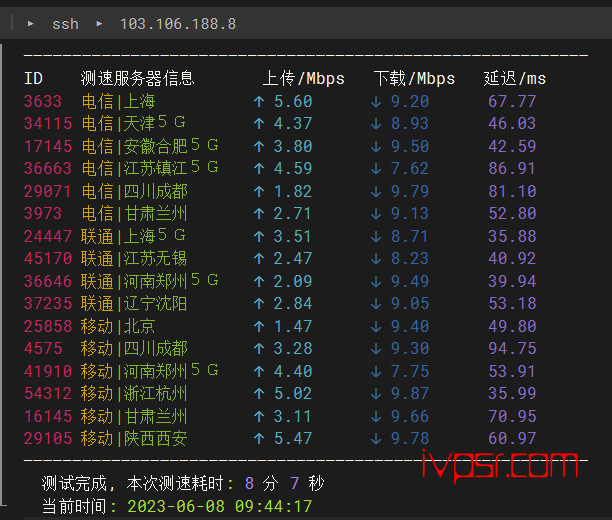612x520 pixels.
Task: Click the 电信|甘肃兰州 server name
Action: (134, 213)
